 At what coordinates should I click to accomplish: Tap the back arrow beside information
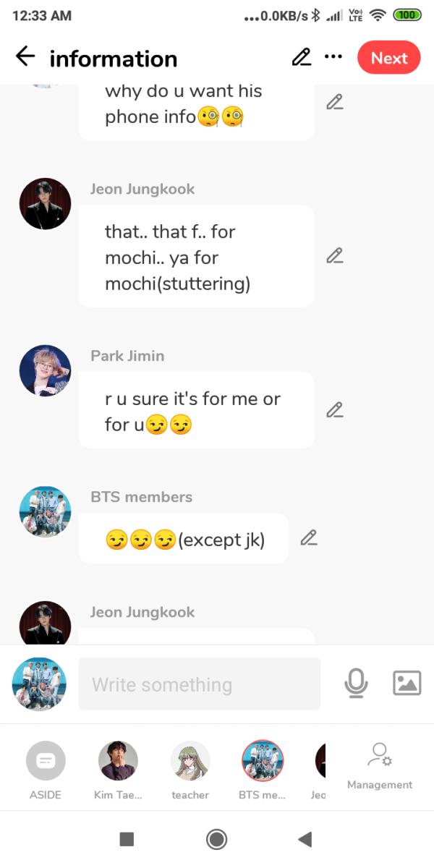click(x=25, y=56)
